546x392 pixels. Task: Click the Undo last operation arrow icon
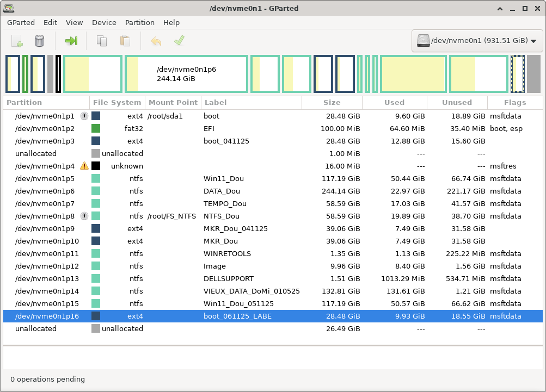156,41
